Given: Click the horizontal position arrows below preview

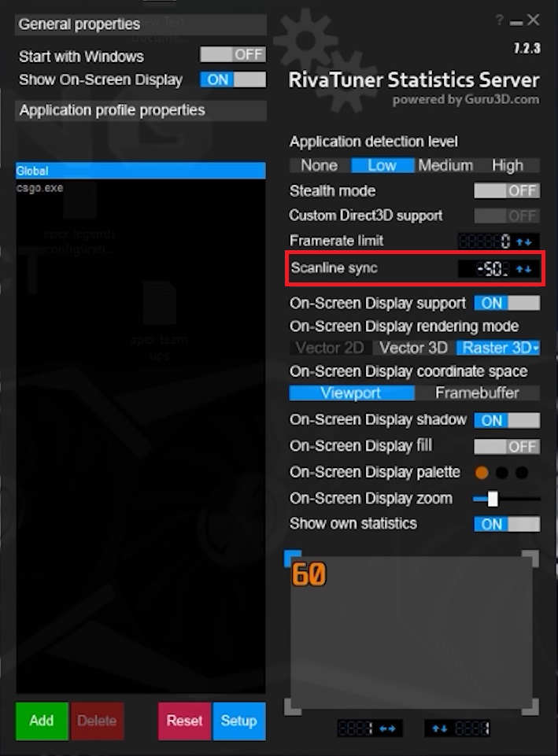Looking at the screenshot, I should click(387, 728).
